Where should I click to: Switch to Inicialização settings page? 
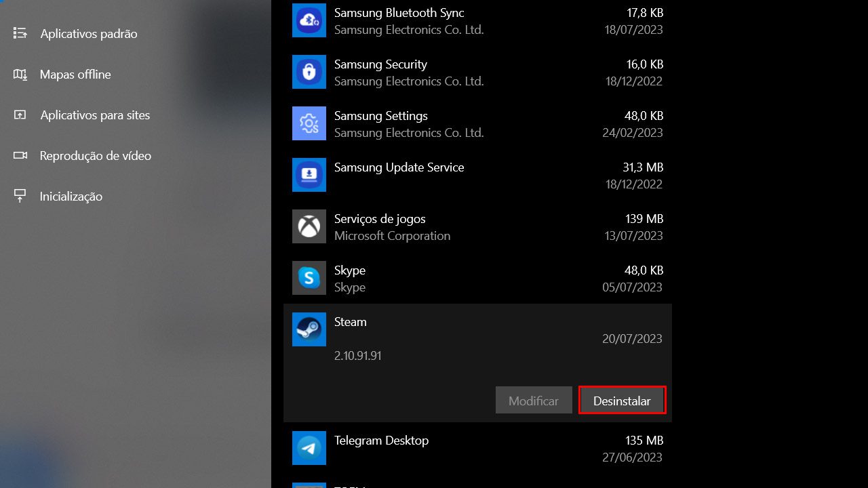(x=71, y=196)
